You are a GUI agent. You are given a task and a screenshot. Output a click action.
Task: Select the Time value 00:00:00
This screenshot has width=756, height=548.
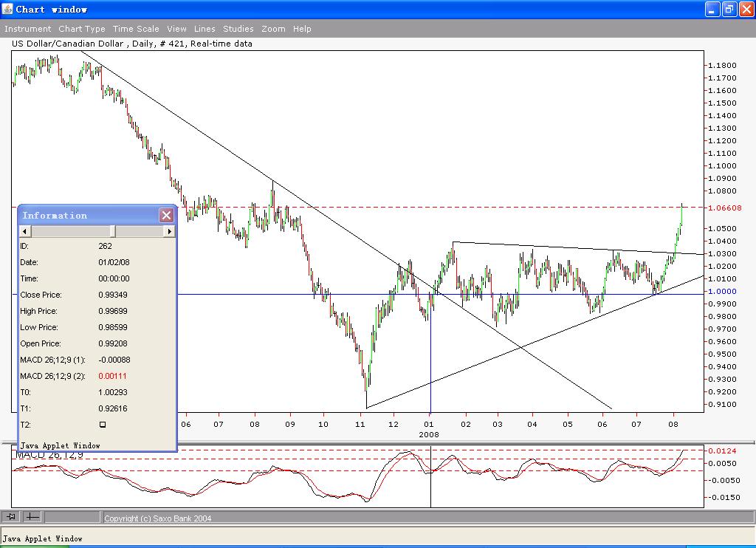point(114,278)
